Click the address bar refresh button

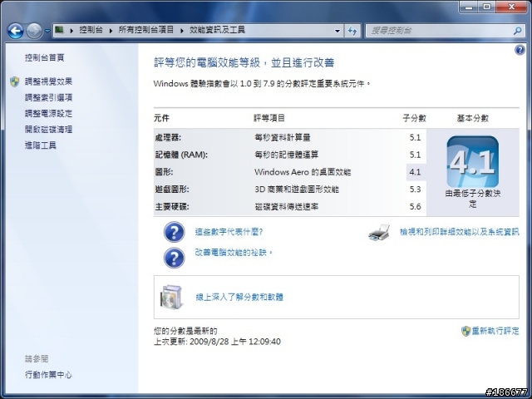[352, 31]
